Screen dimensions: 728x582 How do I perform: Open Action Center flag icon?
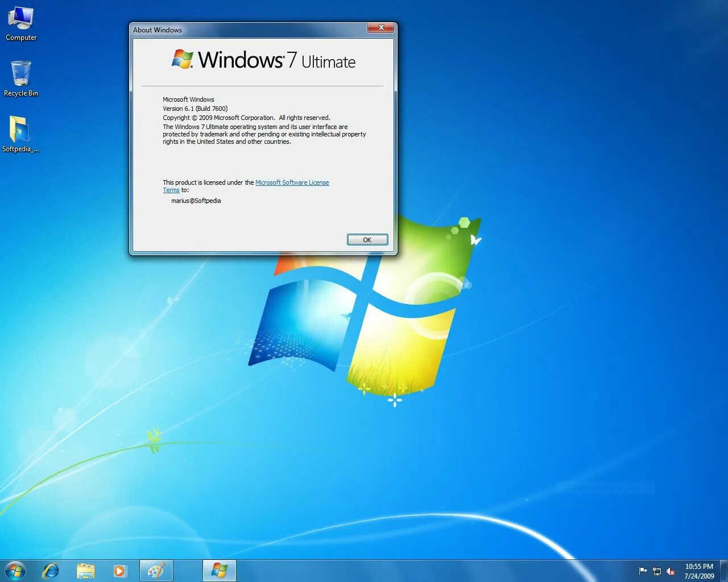point(643,571)
